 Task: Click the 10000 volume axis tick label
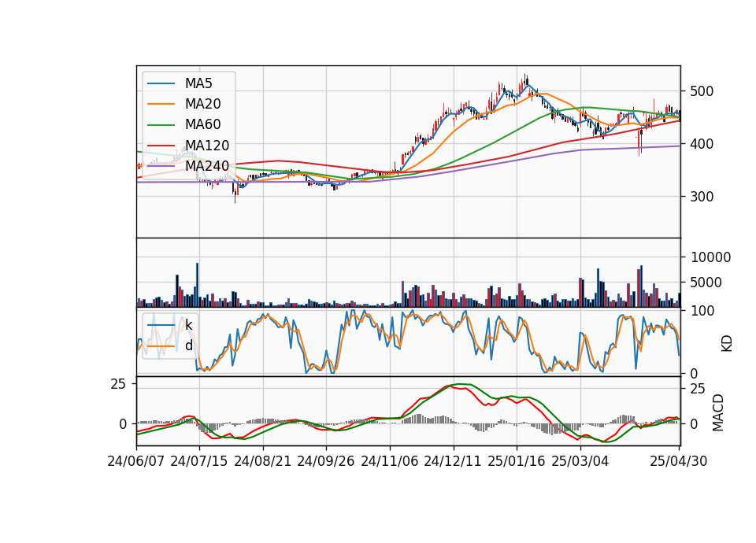point(710,257)
